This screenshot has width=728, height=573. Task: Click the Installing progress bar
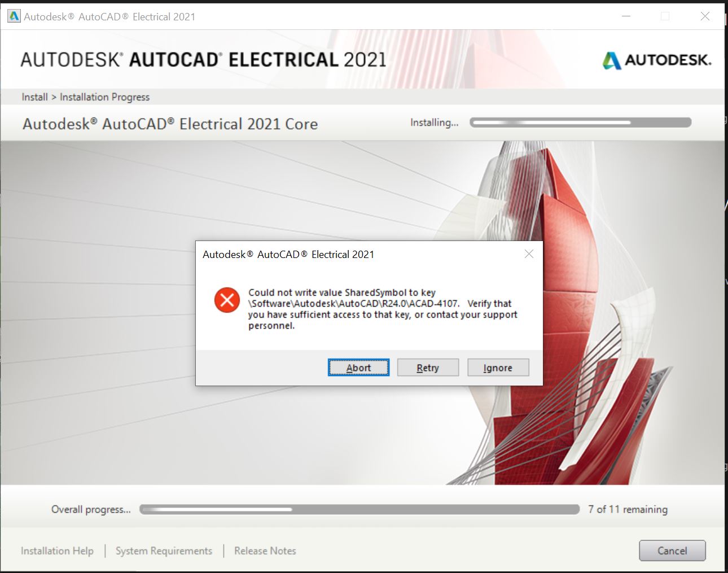[x=580, y=122]
